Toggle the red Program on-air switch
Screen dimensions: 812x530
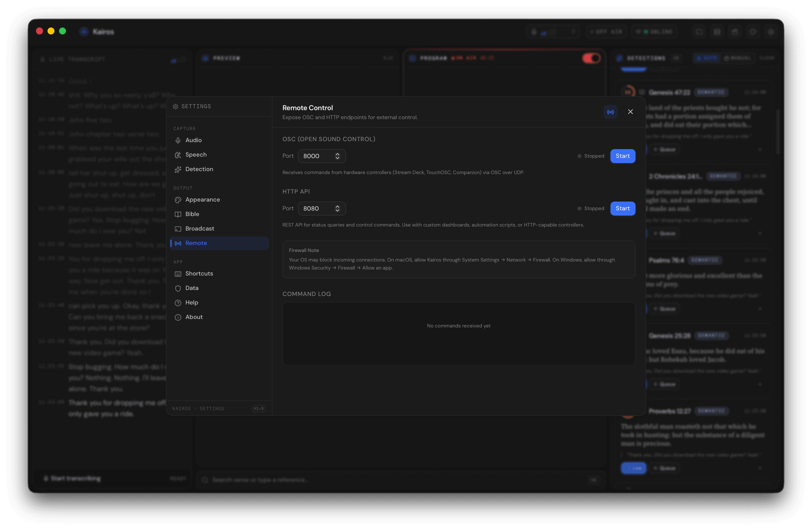(591, 58)
